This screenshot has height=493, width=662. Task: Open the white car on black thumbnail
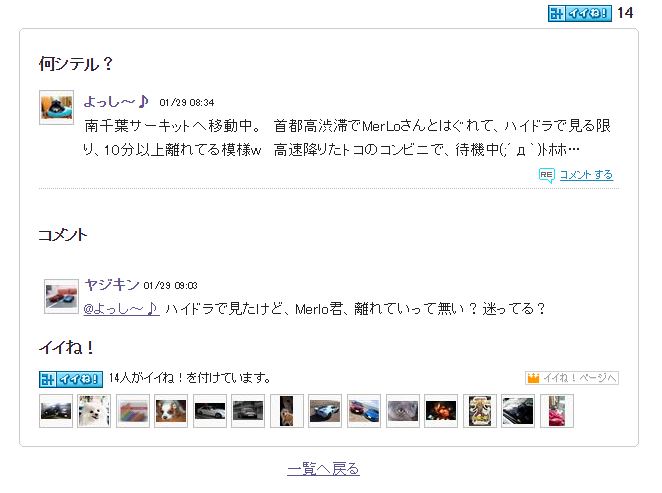[210, 411]
